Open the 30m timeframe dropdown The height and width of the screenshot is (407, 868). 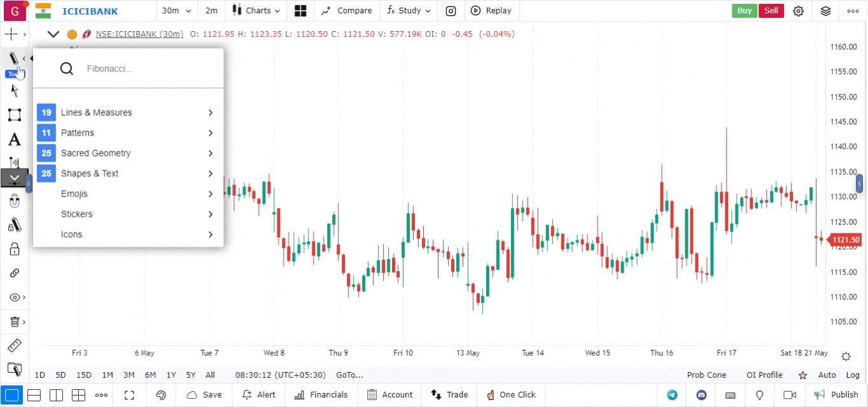click(x=176, y=11)
